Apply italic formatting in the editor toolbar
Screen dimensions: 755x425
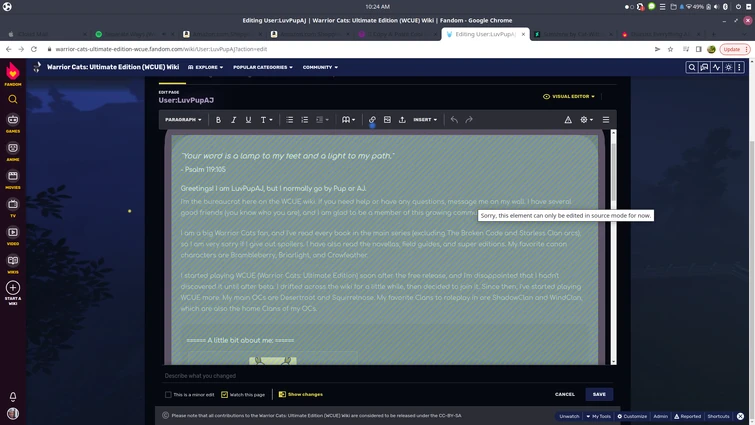click(234, 120)
